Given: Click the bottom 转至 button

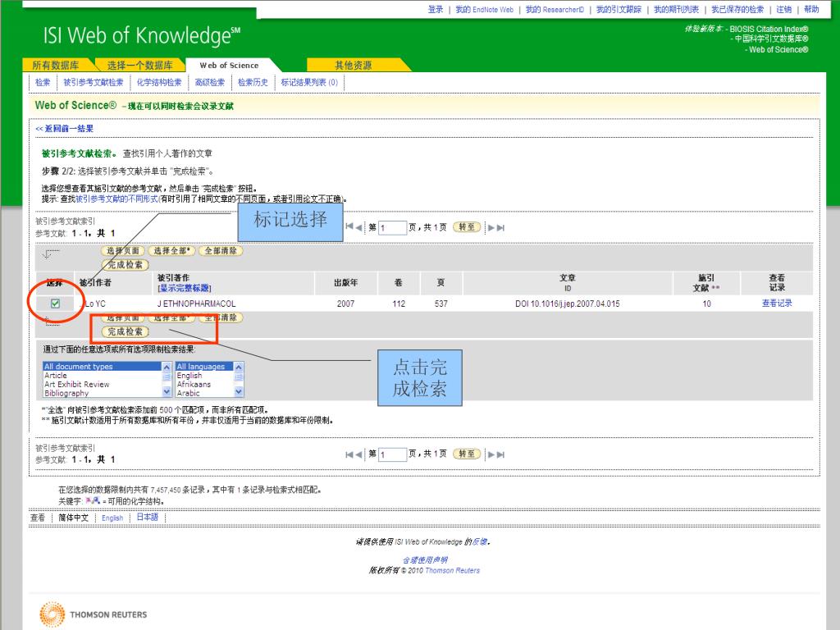Looking at the screenshot, I should [467, 454].
